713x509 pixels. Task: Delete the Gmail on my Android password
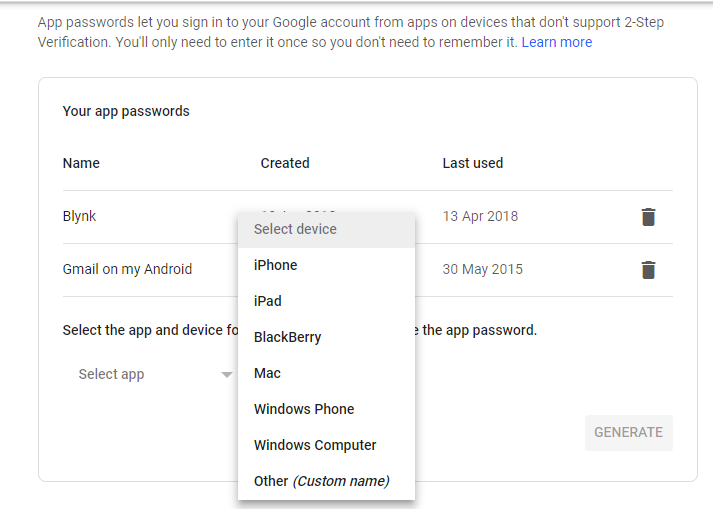click(x=648, y=269)
